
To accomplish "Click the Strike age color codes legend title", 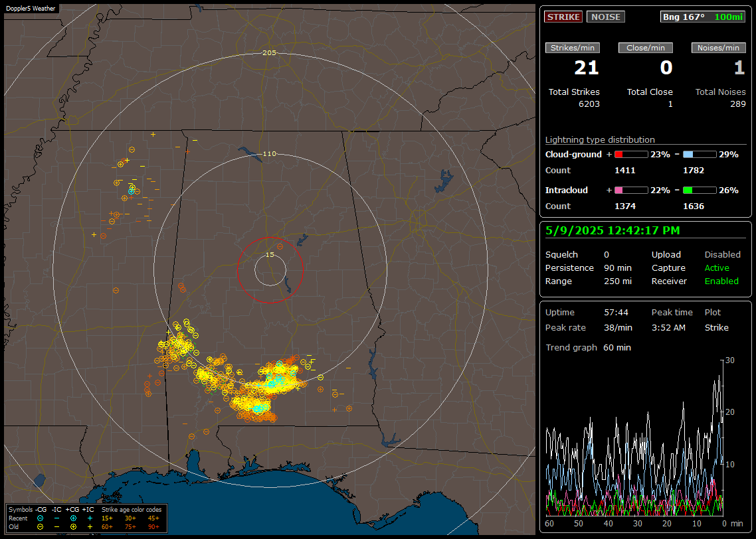I will pos(132,510).
